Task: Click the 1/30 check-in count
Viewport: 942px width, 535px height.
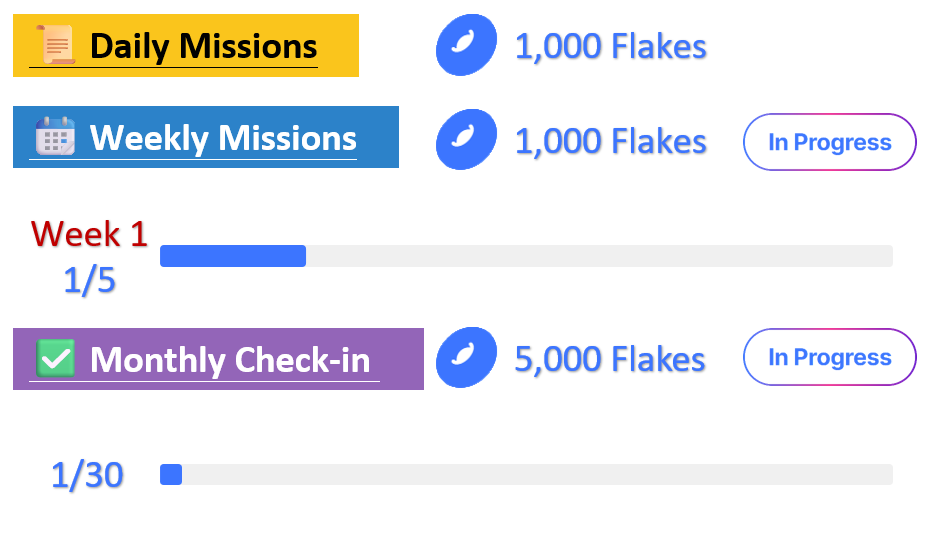Action: (87, 475)
